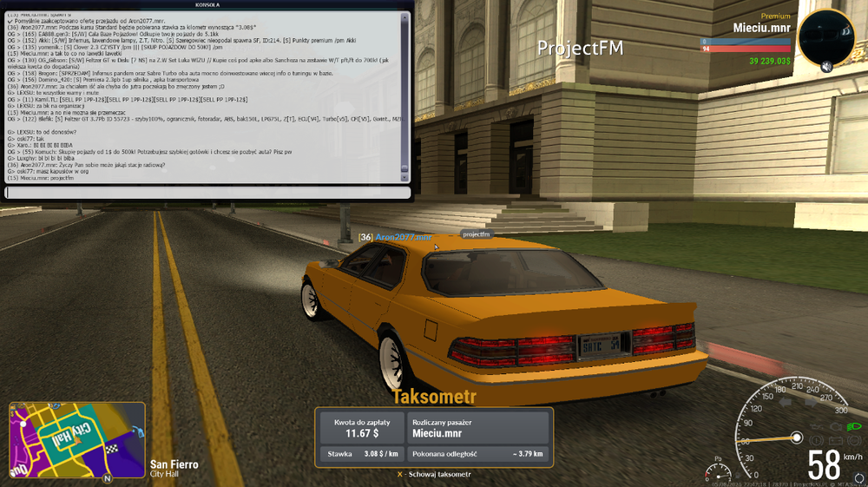Viewport: 868px width, 487px height.
Task: Click the San Fierro location name
Action: [x=174, y=464]
